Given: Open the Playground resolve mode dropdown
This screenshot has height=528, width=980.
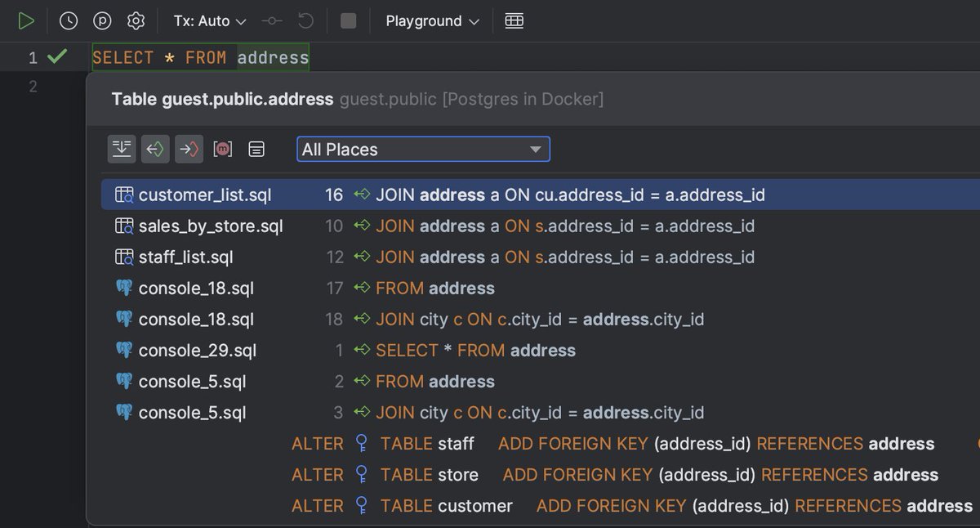Looking at the screenshot, I should pos(433,21).
